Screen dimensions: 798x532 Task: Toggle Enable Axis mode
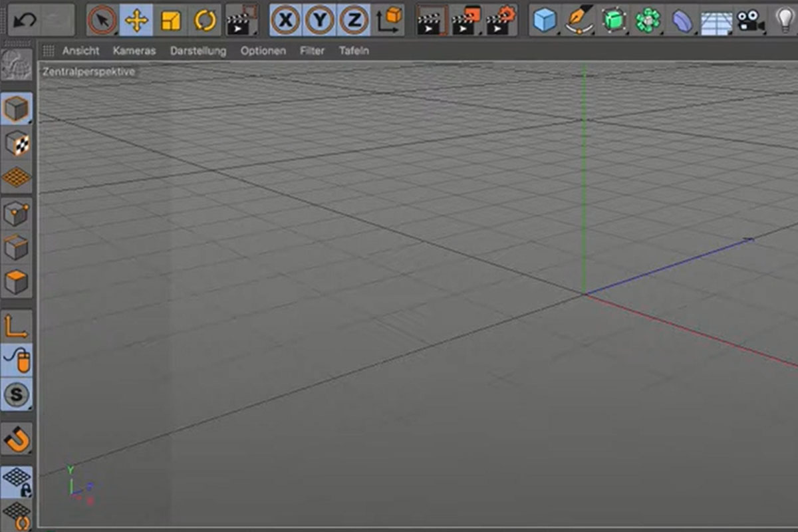point(17,327)
